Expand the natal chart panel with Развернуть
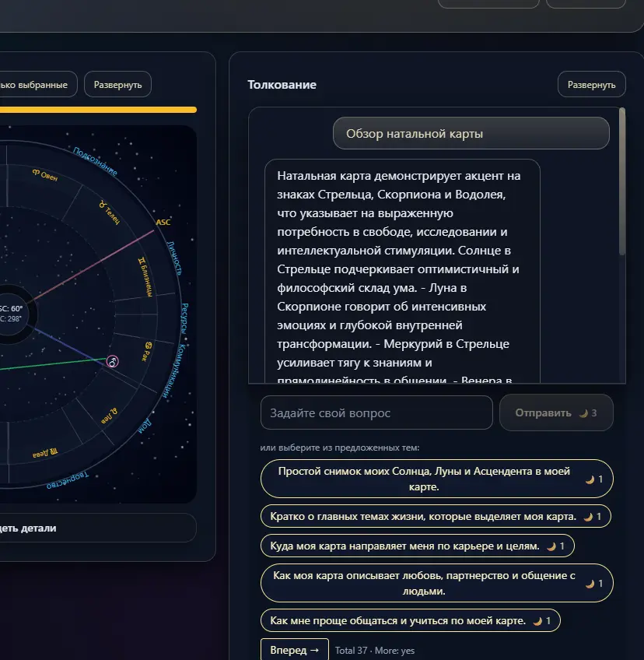Screen dimensions: 644x660 pyautogui.click(x=117, y=85)
